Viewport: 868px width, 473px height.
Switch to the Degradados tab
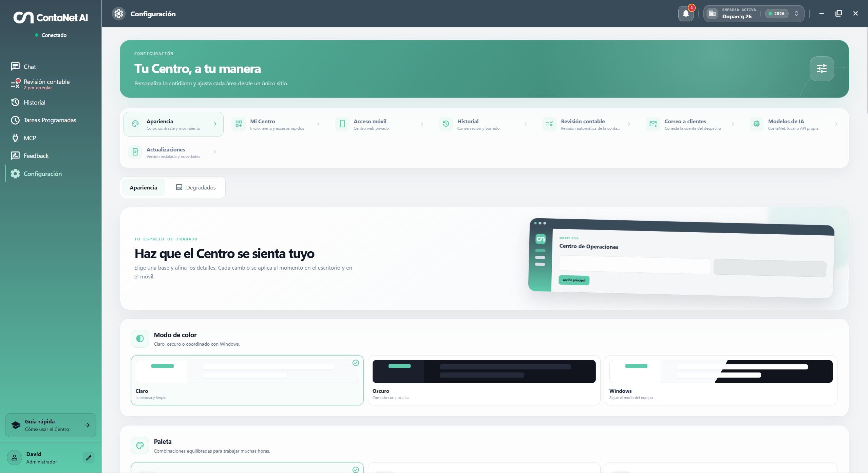point(196,187)
